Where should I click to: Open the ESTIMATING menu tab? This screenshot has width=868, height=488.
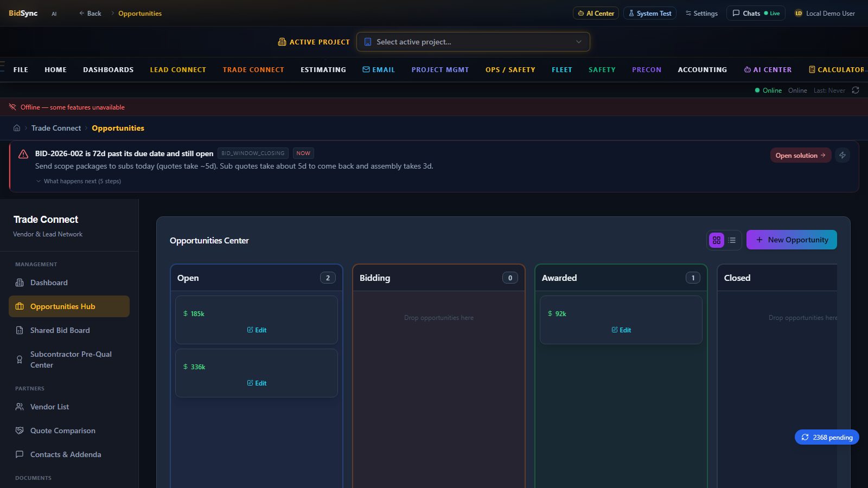click(x=323, y=69)
